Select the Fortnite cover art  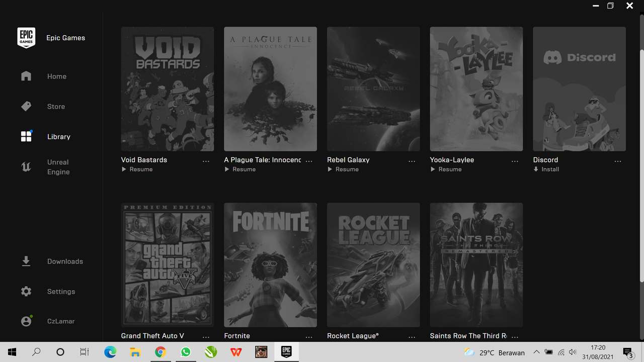pyautogui.click(x=270, y=265)
